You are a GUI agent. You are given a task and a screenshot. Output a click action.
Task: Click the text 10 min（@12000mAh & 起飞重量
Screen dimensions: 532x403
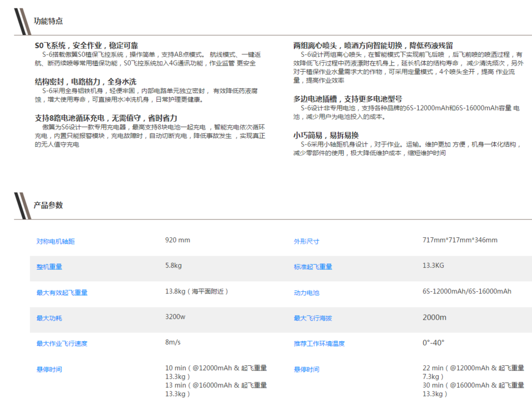[x=216, y=368]
